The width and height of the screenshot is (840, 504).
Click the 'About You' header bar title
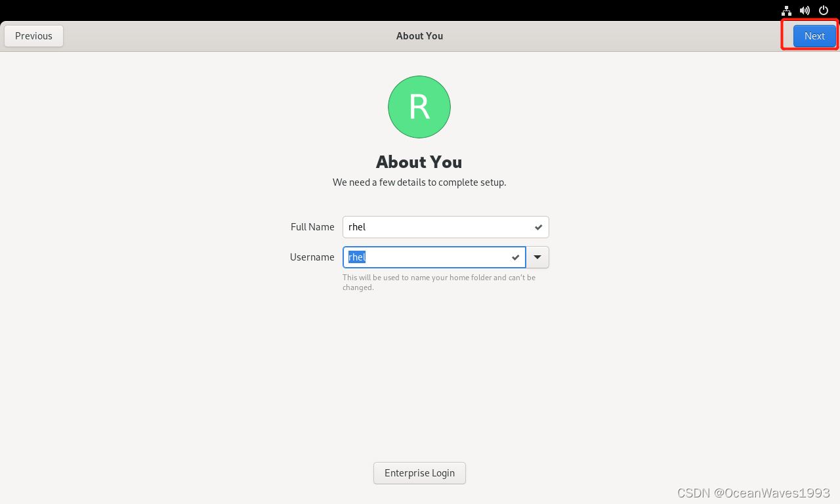(419, 36)
